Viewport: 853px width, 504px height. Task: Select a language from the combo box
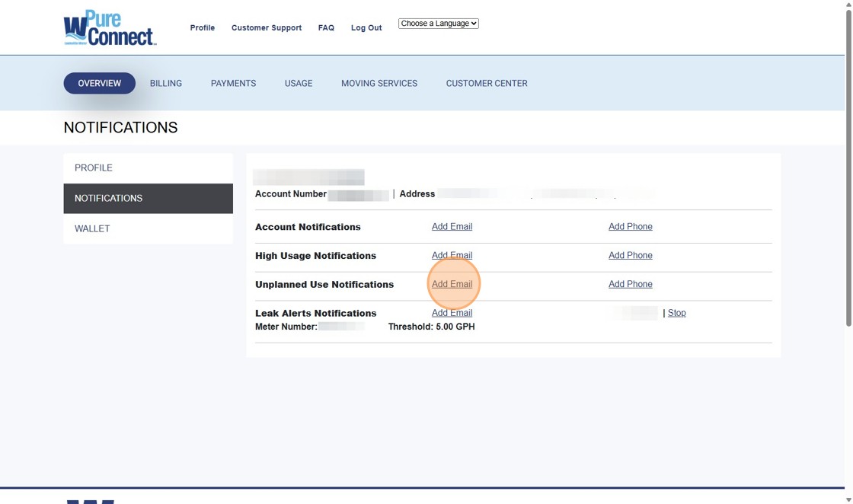click(x=438, y=23)
